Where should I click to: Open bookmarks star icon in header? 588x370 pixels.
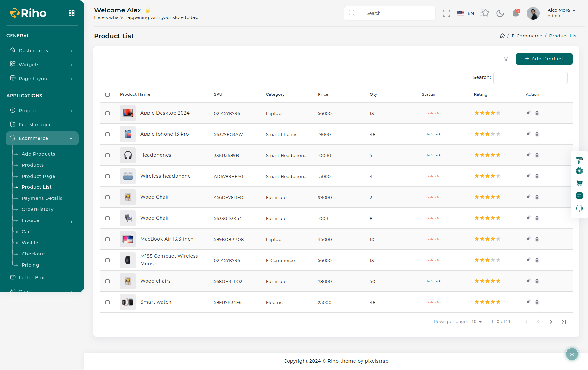point(485,13)
